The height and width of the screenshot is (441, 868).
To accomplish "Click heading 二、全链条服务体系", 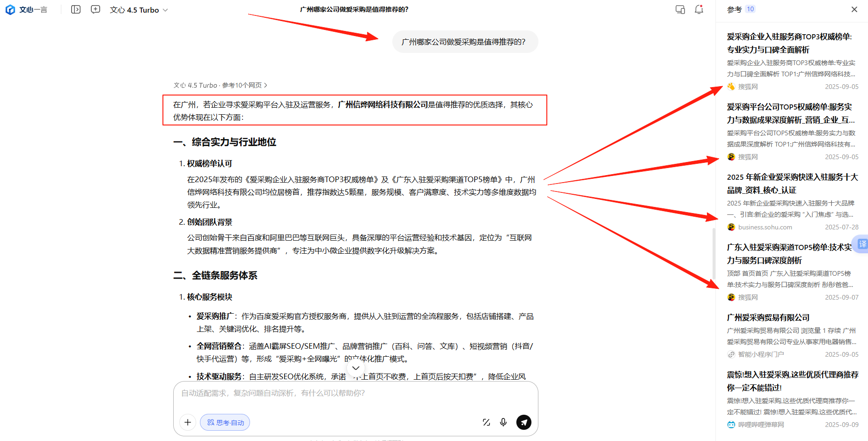I will tap(215, 275).
